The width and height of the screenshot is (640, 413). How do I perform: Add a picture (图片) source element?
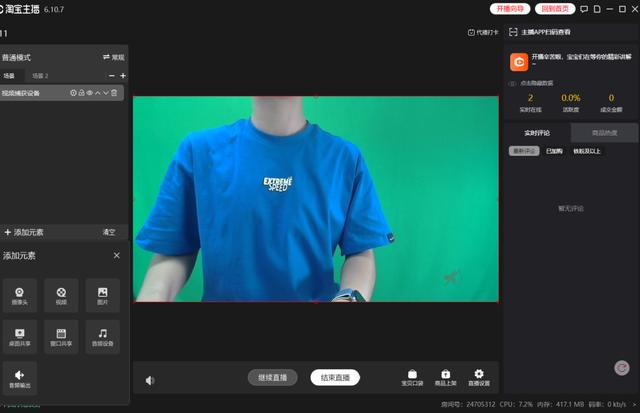coord(102,295)
